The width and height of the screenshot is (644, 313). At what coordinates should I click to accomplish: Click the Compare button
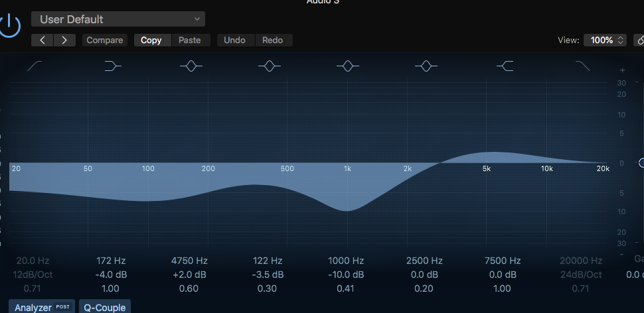(104, 40)
